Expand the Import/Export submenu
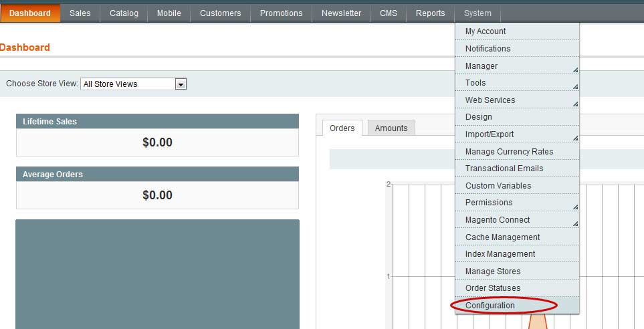This screenshot has width=644, height=329. tap(517, 134)
